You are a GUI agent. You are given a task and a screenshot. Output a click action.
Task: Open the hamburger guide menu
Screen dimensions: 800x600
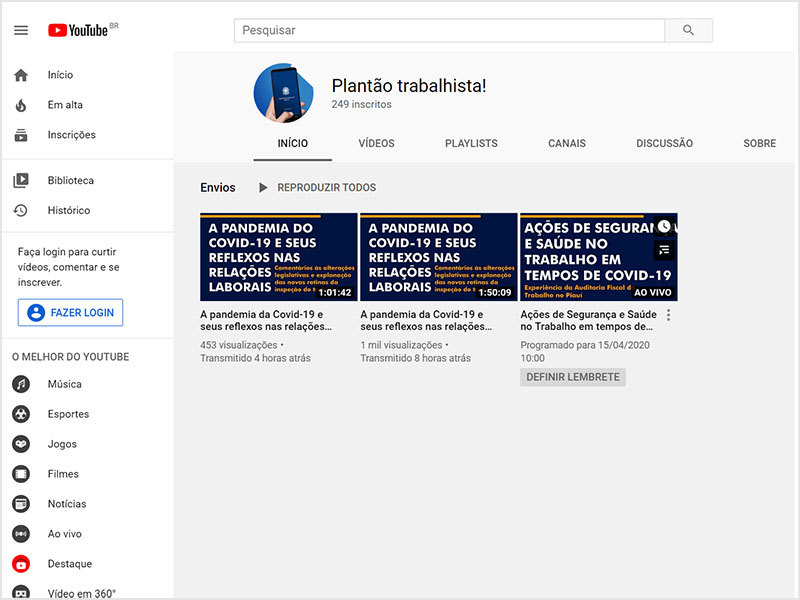coord(21,30)
